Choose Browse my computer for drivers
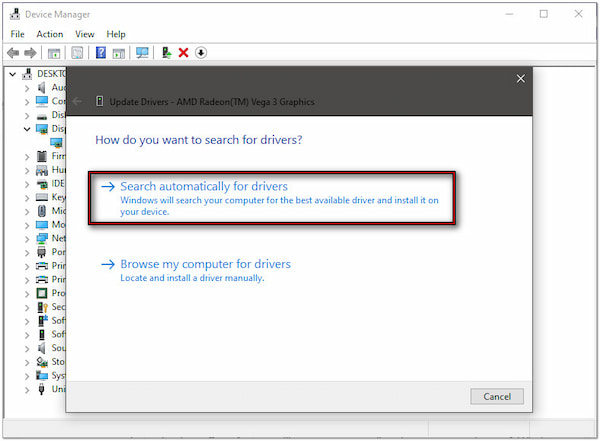Screen dimensions: 600x441 click(x=205, y=264)
